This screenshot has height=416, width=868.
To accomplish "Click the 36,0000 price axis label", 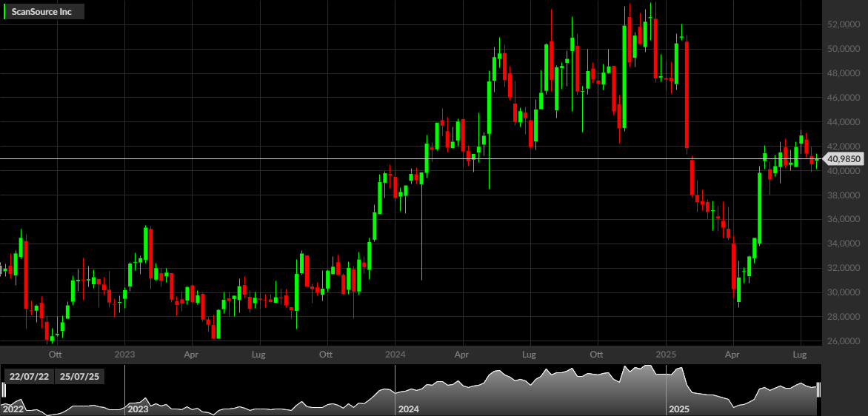I will (x=843, y=220).
